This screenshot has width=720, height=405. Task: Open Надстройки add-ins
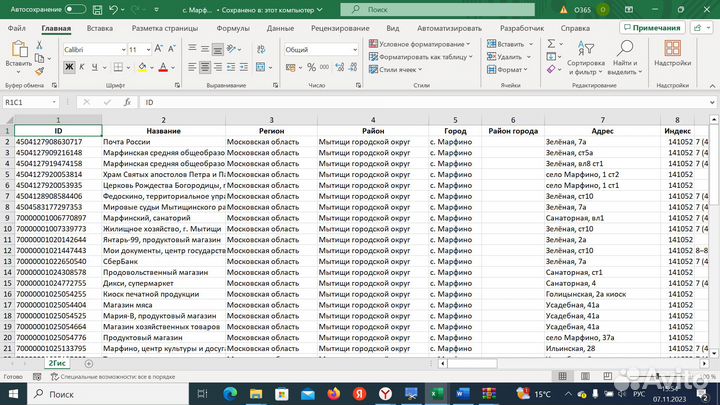(672, 53)
